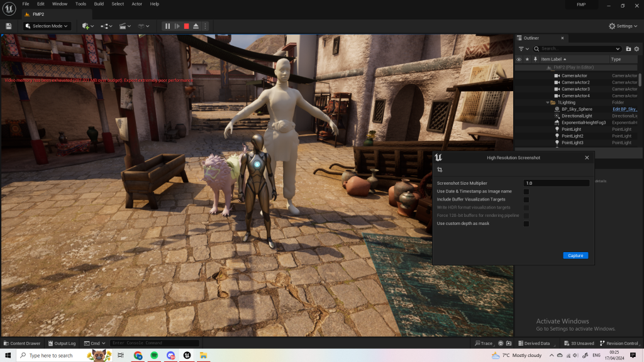Open the Trace status bar menu

[484, 343]
